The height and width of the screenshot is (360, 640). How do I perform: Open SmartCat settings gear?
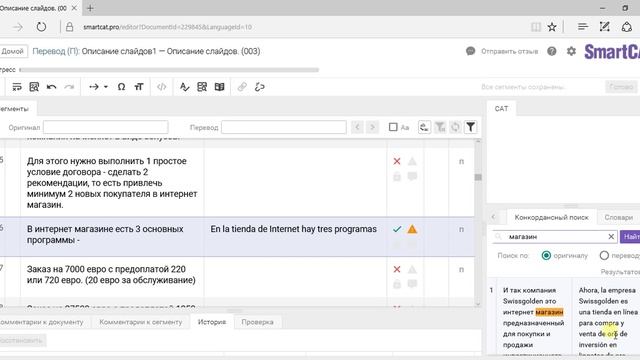(x=571, y=51)
